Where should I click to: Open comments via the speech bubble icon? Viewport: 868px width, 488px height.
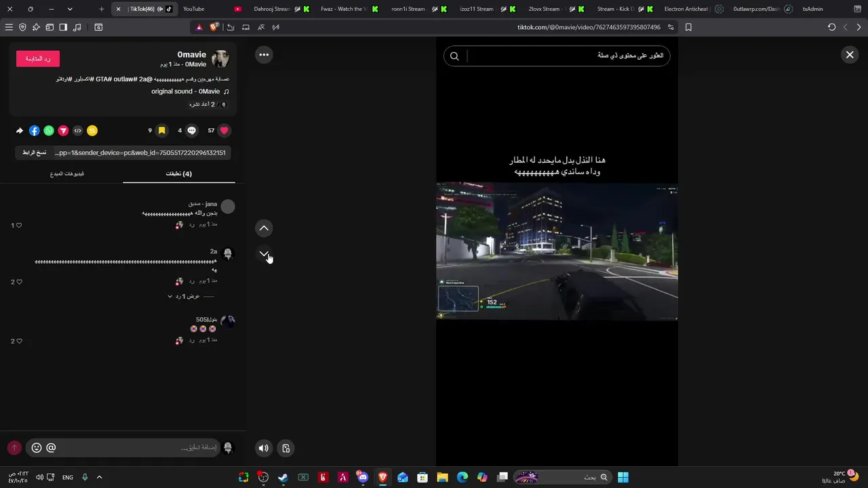point(192,131)
